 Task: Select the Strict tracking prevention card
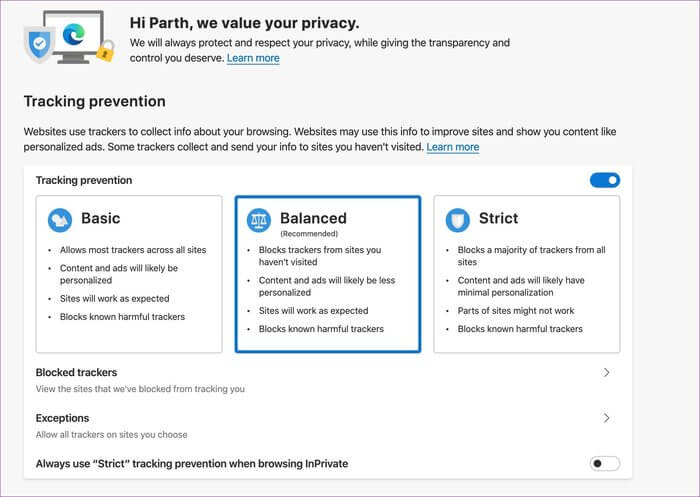pos(527,274)
